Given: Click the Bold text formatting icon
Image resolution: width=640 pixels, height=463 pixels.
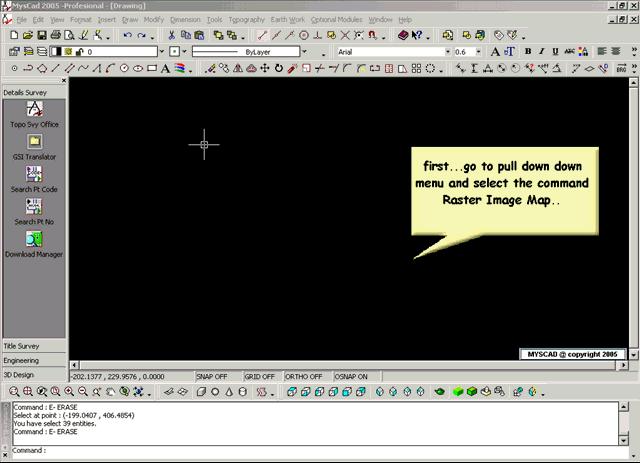Looking at the screenshot, I should click(528, 51).
